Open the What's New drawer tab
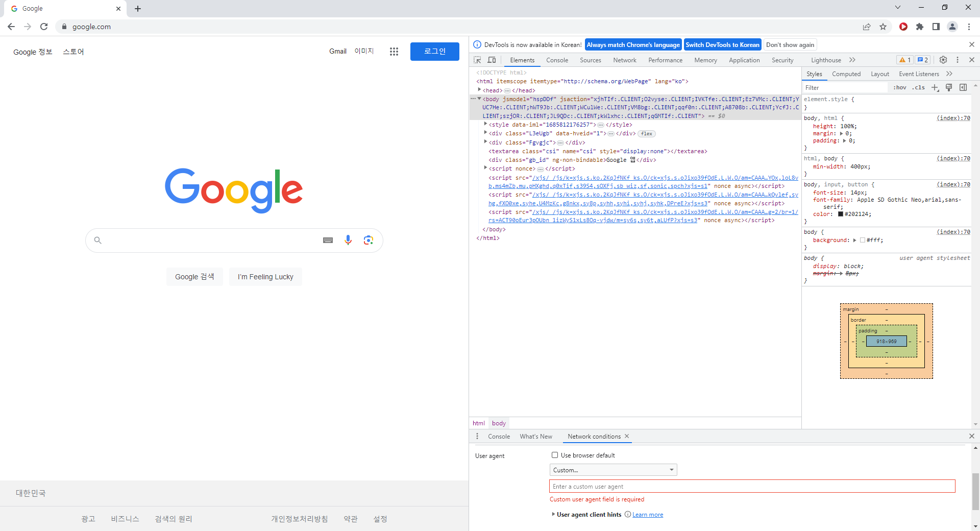 pos(536,436)
